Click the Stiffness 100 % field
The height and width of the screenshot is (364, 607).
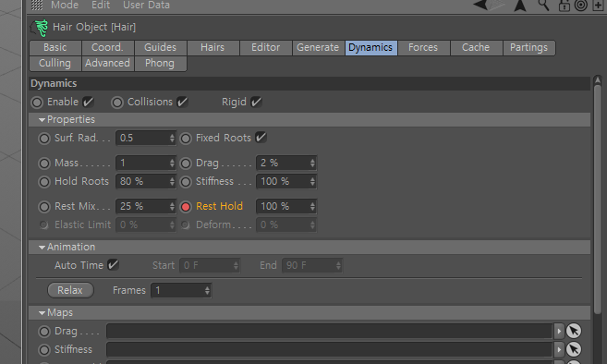(x=286, y=182)
